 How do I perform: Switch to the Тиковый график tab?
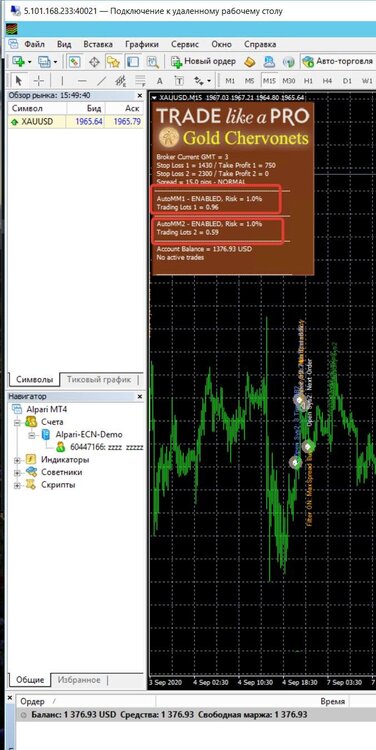[99, 379]
